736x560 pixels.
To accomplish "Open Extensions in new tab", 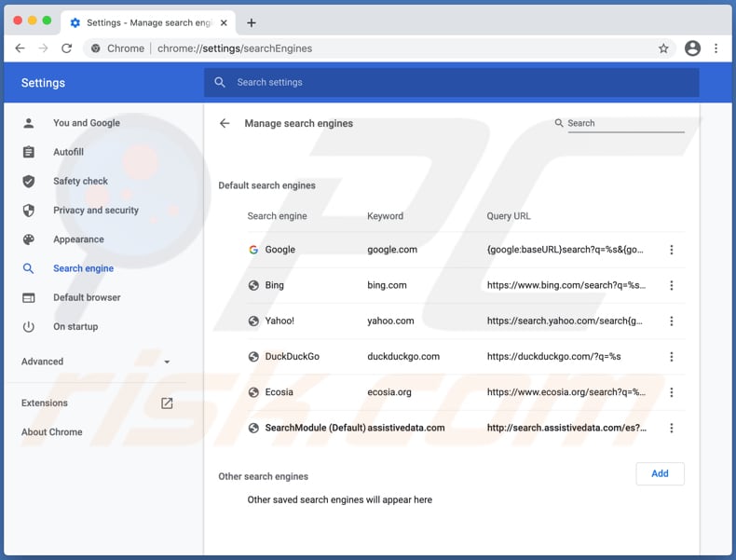I will click(x=44, y=403).
